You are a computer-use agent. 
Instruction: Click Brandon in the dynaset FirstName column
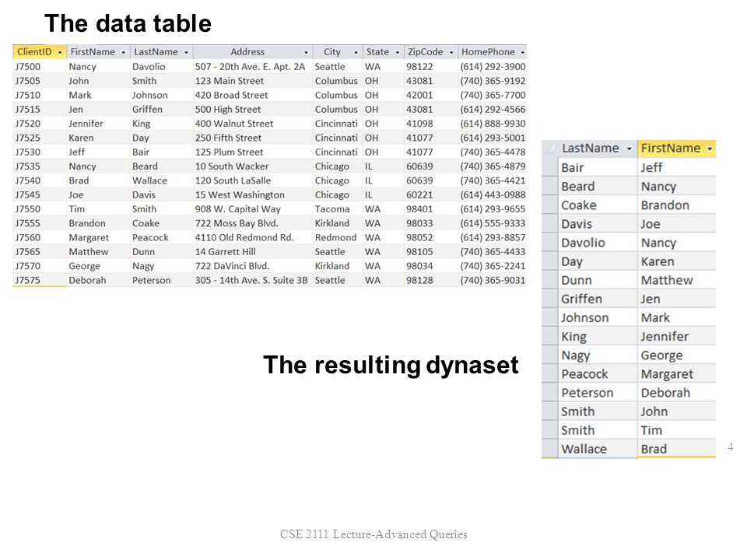tap(665, 205)
